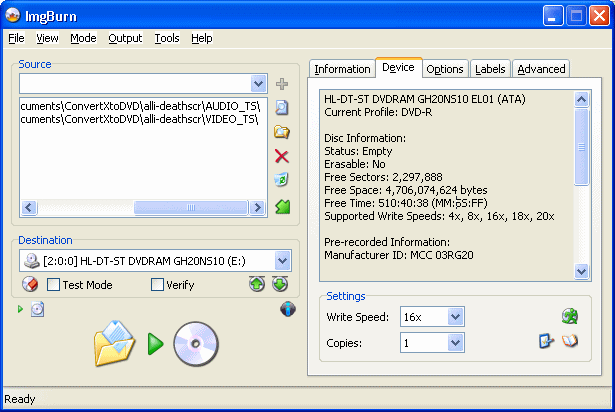Click the Ready status bar text

point(20,399)
